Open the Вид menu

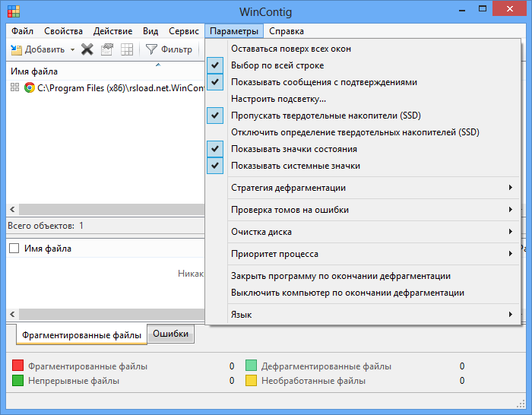click(x=150, y=31)
